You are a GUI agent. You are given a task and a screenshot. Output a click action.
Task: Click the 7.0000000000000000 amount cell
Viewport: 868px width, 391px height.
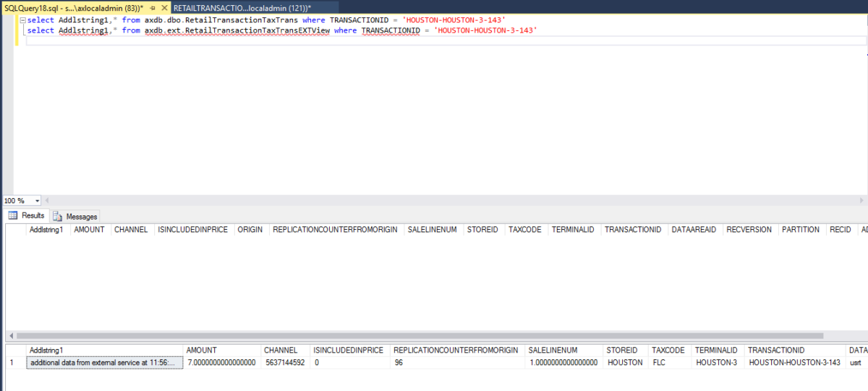pyautogui.click(x=223, y=362)
